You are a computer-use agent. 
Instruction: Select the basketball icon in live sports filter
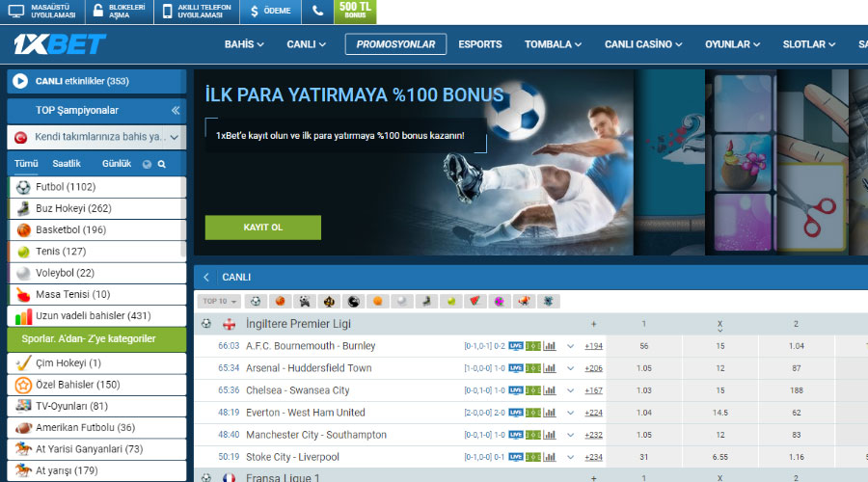pos(279,302)
